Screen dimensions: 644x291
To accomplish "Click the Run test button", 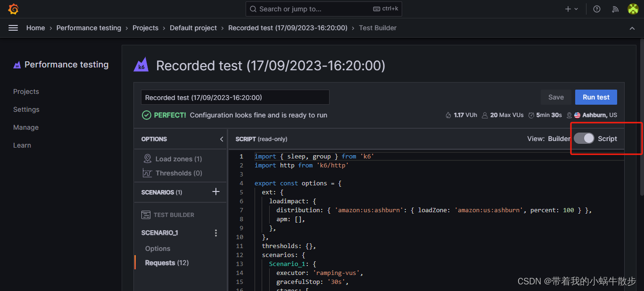I will (596, 97).
